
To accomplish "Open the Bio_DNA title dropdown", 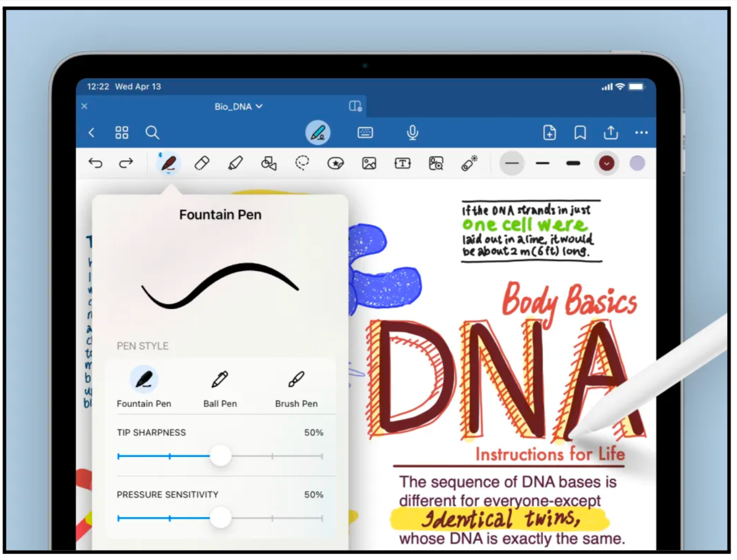I will [240, 106].
